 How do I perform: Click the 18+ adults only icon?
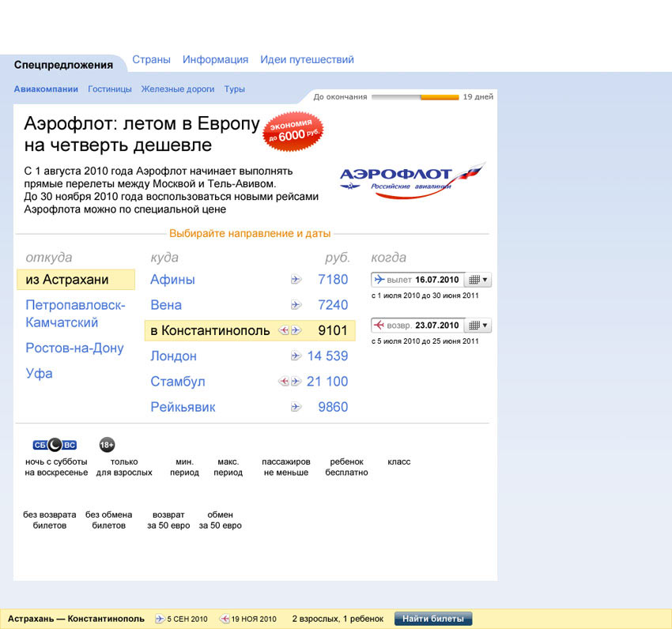click(107, 445)
